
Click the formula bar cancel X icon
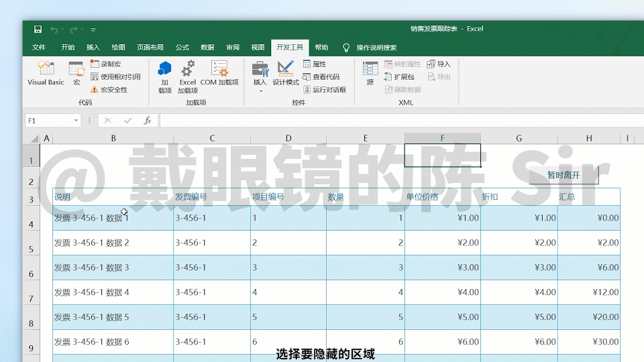click(107, 121)
